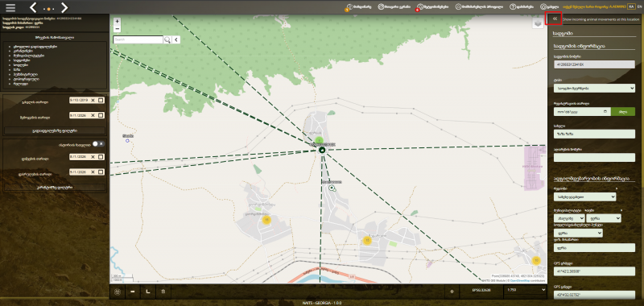Viewport: 644px width, 306px height.
Task: Go to next page with right arrow
Action: point(64,7)
